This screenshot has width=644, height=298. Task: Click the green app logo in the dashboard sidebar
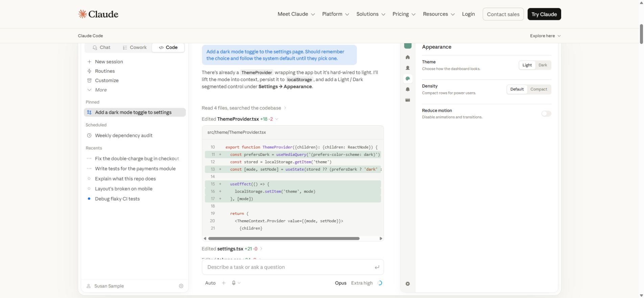(408, 46)
